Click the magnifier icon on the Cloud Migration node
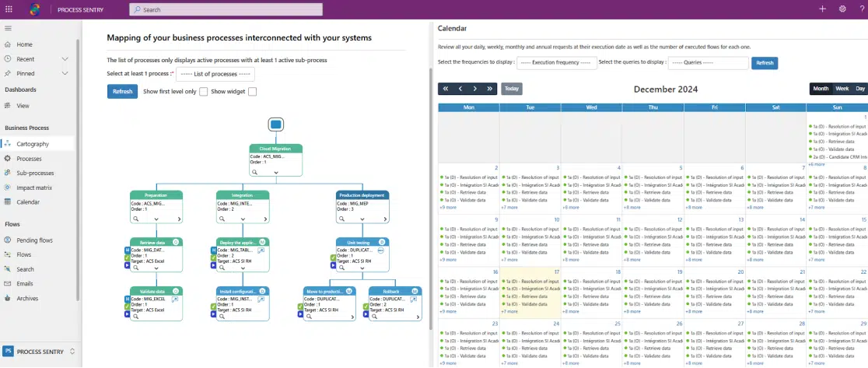 point(255,172)
